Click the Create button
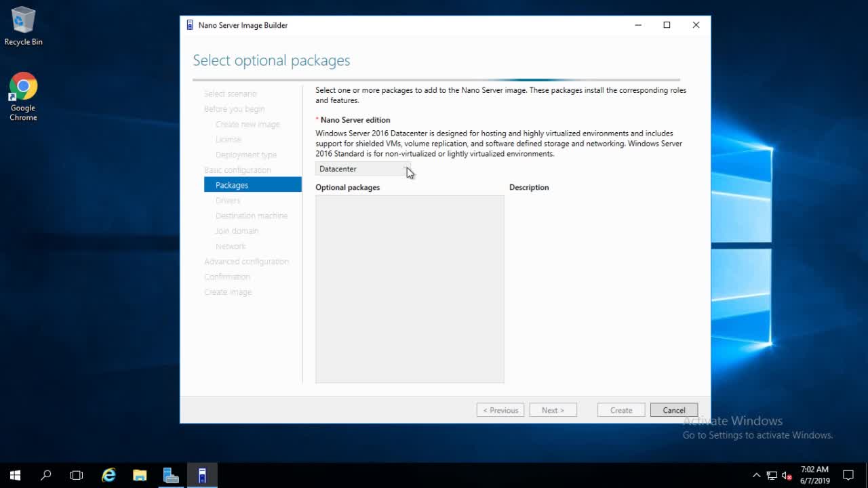Image resolution: width=868 pixels, height=488 pixels. [621, 410]
